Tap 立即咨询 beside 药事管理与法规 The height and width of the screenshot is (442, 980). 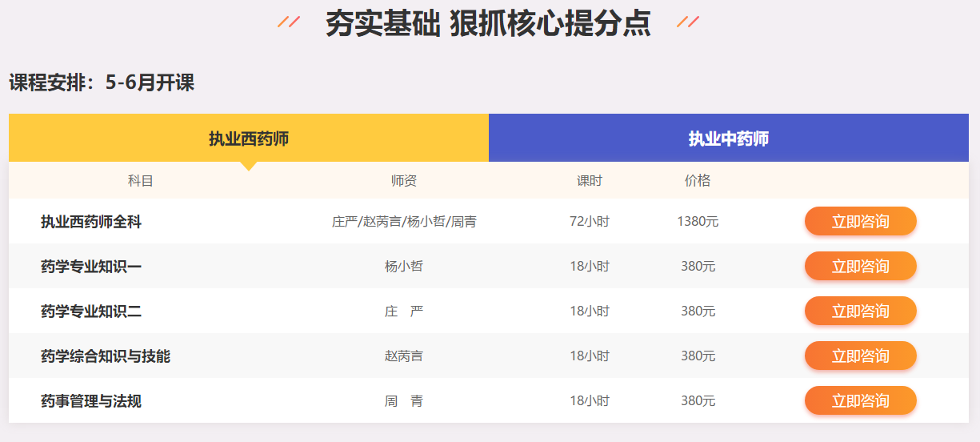click(x=860, y=400)
